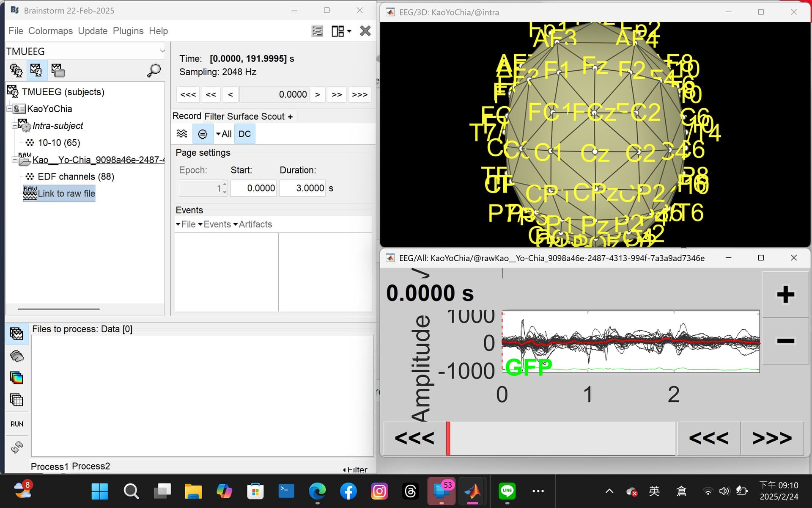Go to next page with >>> in EEG figure
This screenshot has width=812, height=508.
[x=772, y=439]
